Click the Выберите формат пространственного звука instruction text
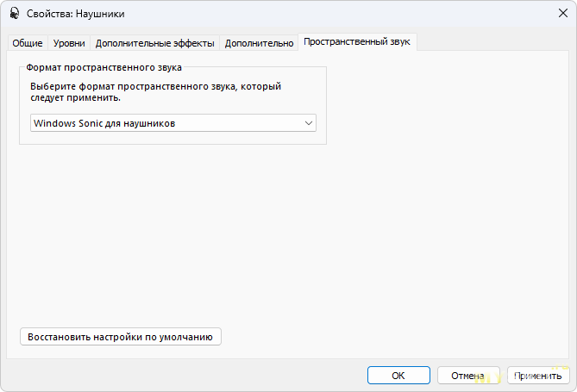Image resolution: width=577 pixels, height=392 pixels. (x=155, y=92)
